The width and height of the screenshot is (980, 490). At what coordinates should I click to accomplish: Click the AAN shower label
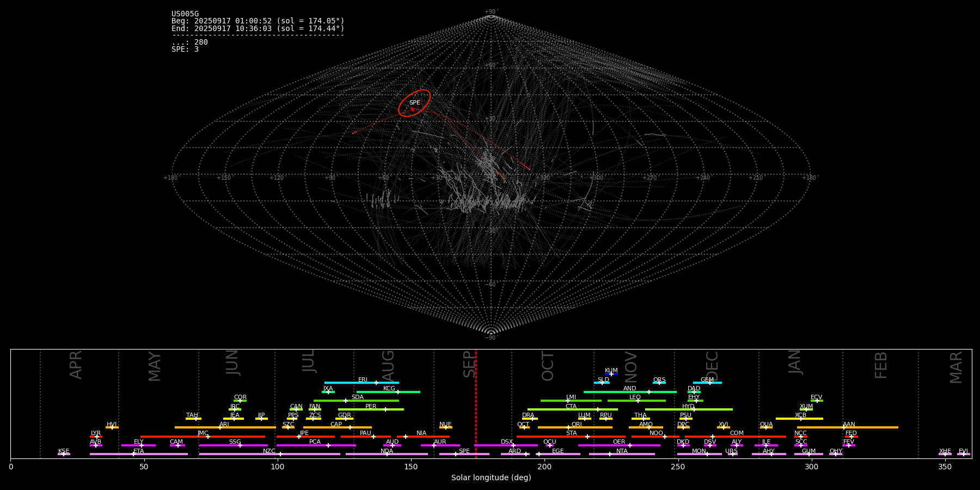point(849,424)
